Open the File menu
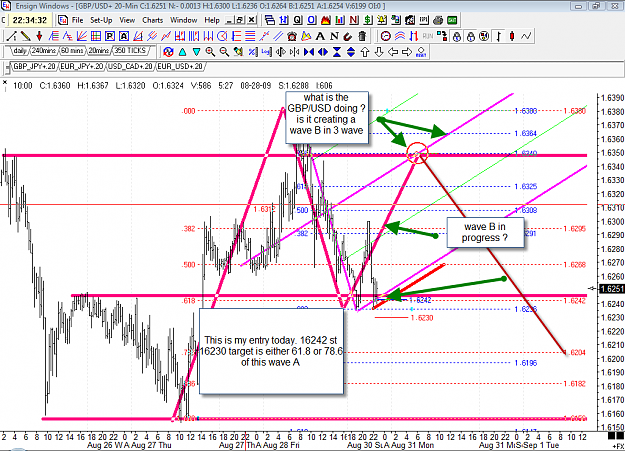625x451 pixels. point(77,20)
